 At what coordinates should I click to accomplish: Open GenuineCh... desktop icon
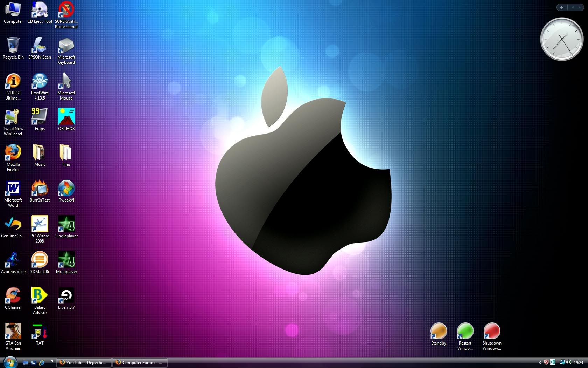pos(13,227)
